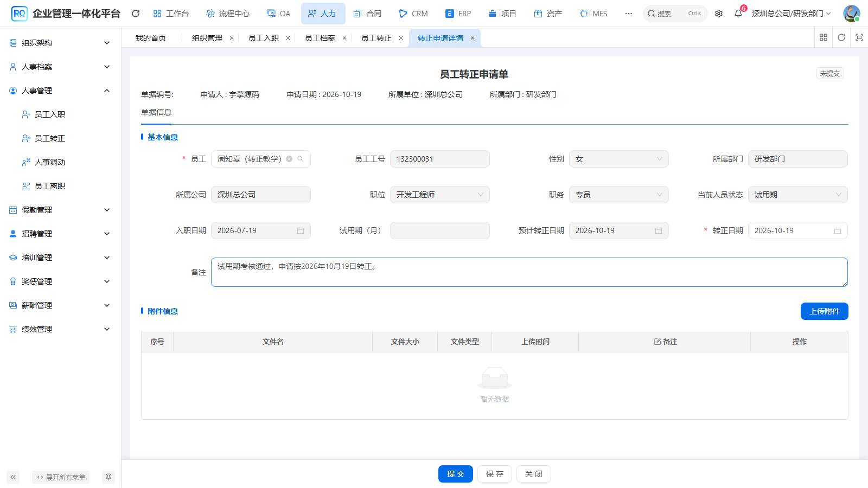Image resolution: width=868 pixels, height=488 pixels.
Task: Collapse the sidebar double-arrow icon
Action: click(x=13, y=477)
